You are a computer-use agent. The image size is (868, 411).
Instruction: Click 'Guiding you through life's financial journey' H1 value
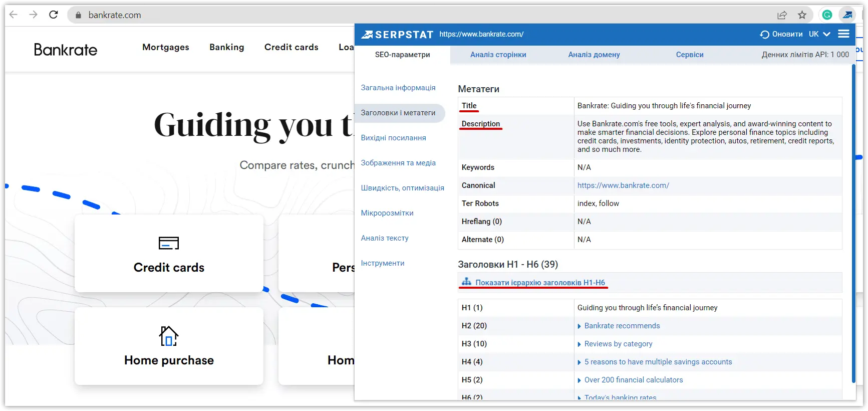[x=647, y=308]
